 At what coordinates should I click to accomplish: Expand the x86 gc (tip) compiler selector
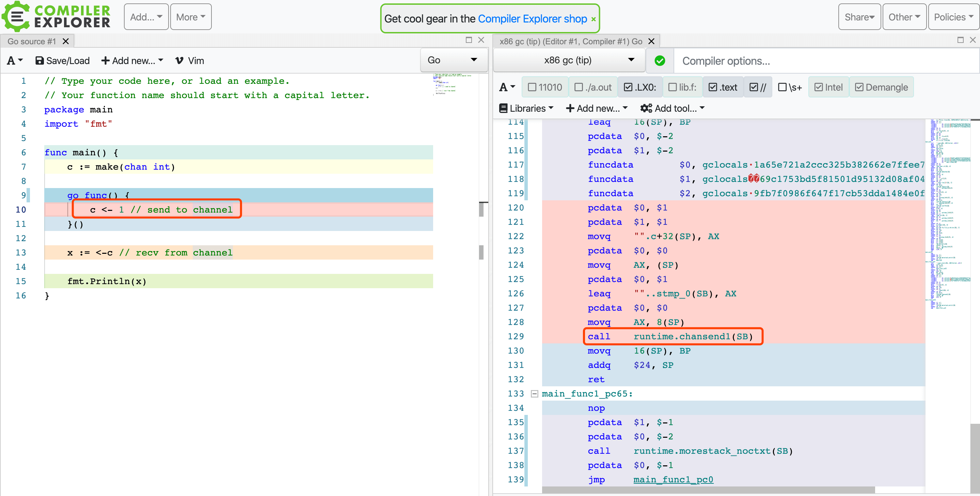[569, 60]
